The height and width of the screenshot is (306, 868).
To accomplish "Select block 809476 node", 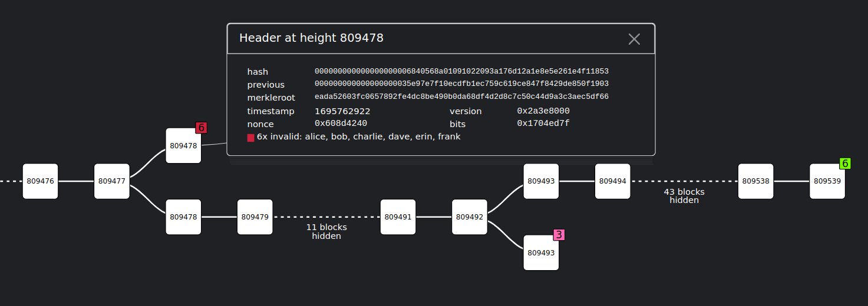I will click(40, 181).
